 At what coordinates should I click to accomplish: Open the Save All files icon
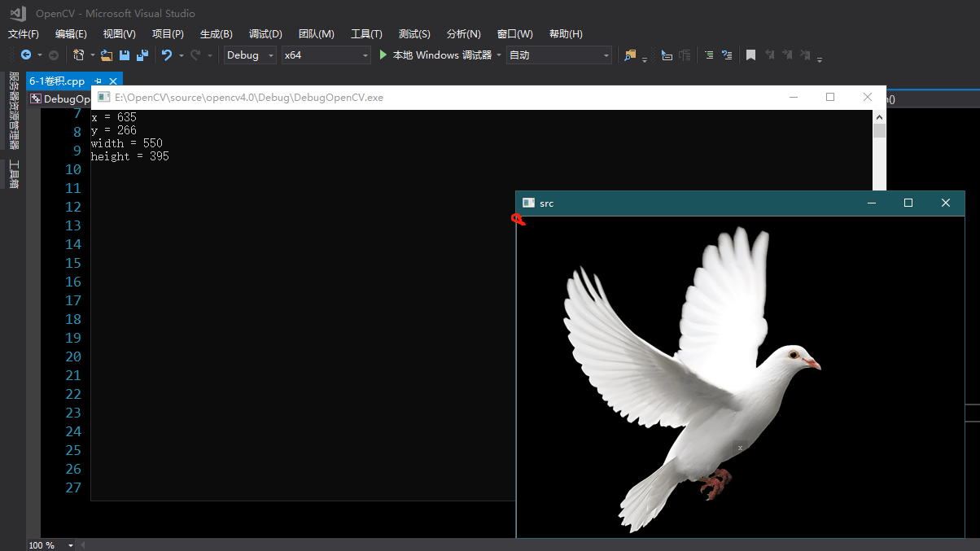tap(142, 55)
